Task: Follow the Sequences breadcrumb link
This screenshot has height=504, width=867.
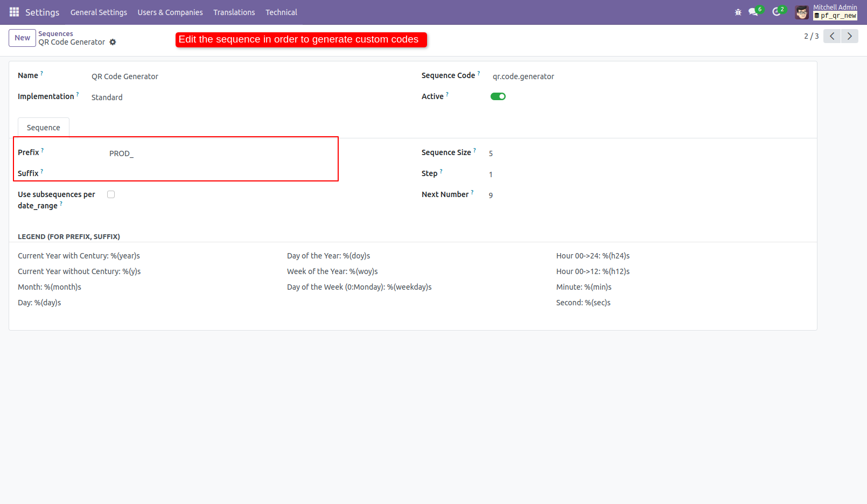Action: [x=55, y=33]
